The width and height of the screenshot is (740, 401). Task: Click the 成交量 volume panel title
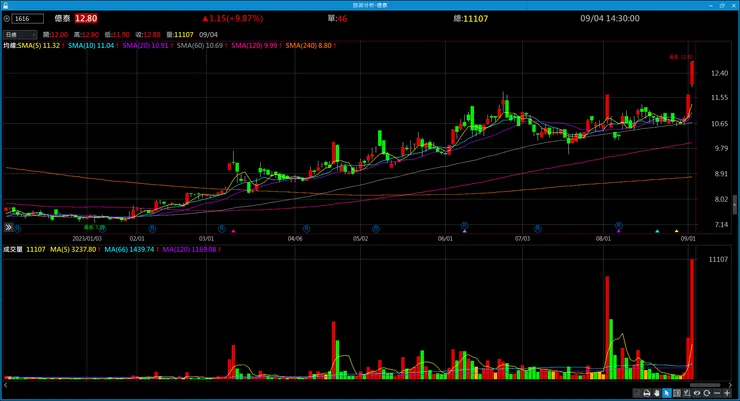(x=13, y=249)
